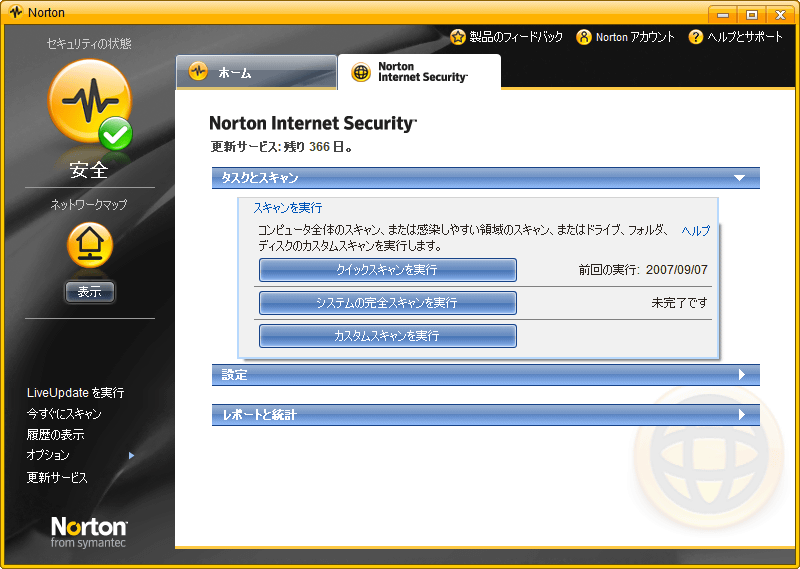
Task: Open the ヘルプ link in scan panel
Action: click(695, 231)
